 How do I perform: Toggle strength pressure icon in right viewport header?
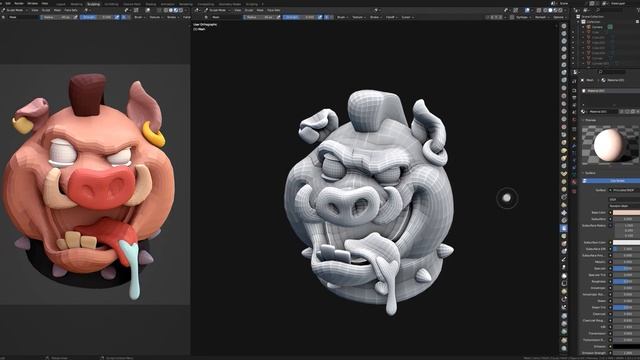[x=320, y=18]
